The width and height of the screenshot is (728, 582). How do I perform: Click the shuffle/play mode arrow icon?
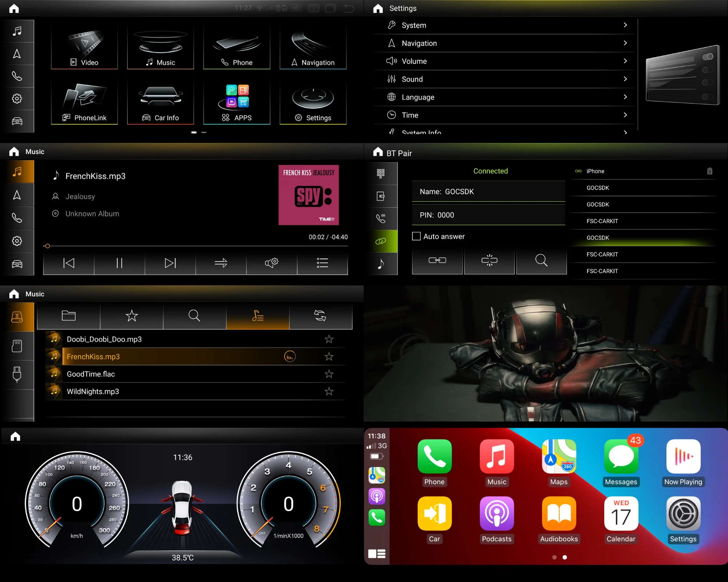coord(221,263)
